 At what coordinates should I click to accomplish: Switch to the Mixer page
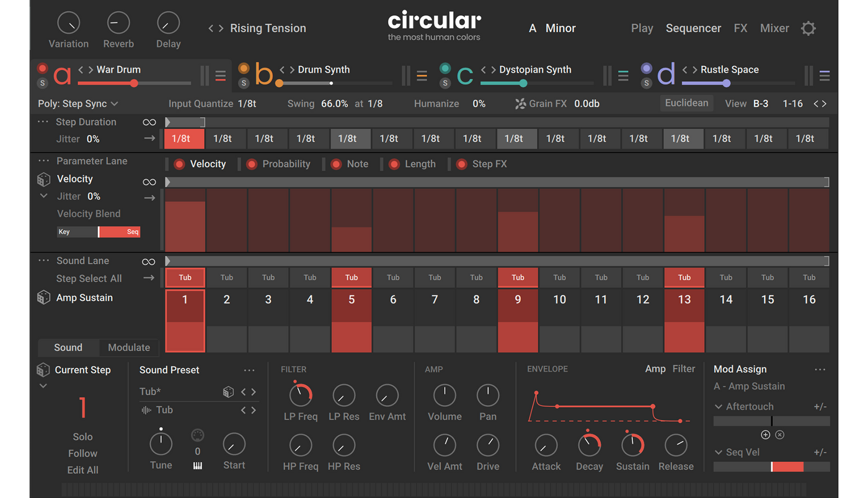(x=774, y=28)
